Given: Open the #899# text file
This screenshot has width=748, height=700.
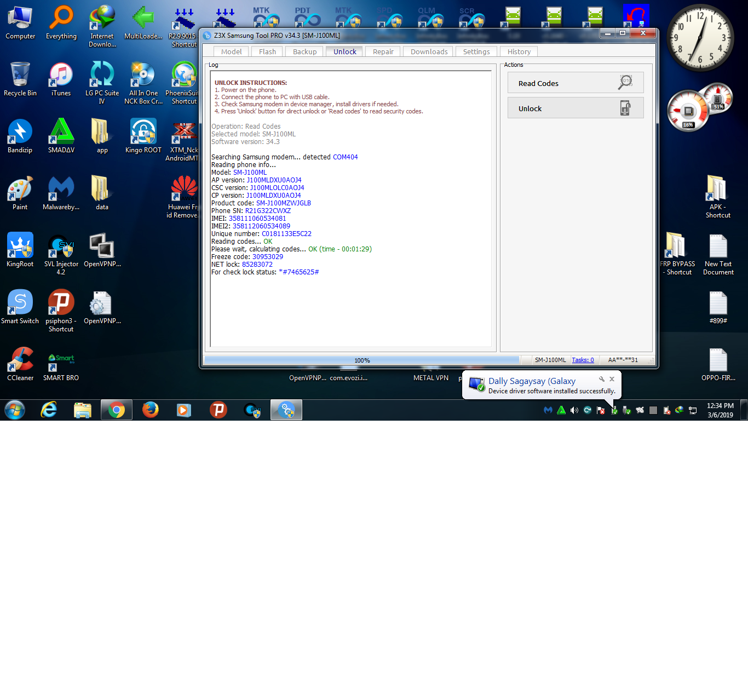Looking at the screenshot, I should coord(718,308).
